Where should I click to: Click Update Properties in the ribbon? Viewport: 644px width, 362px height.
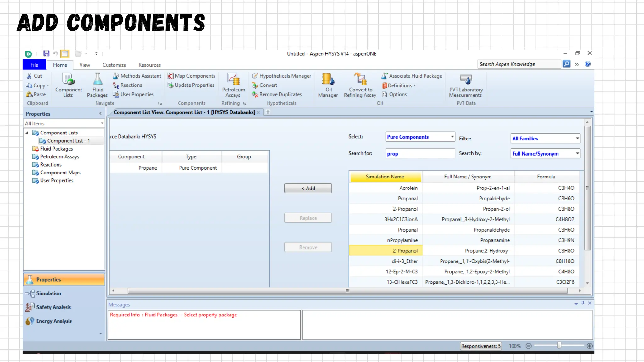191,85
